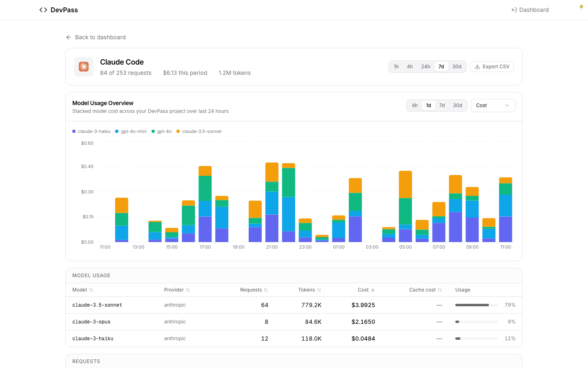
Task: Click the 79% usage percentage
Action: coord(510,305)
